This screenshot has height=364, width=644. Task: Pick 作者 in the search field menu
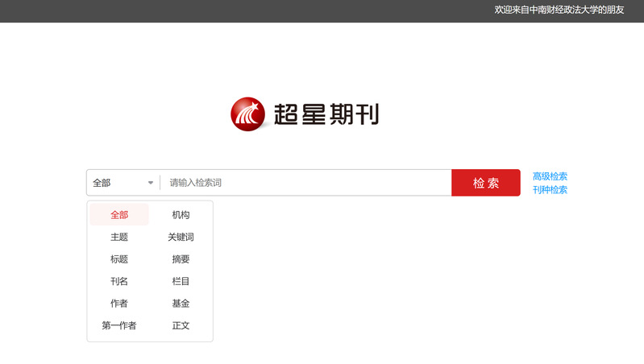click(x=119, y=304)
